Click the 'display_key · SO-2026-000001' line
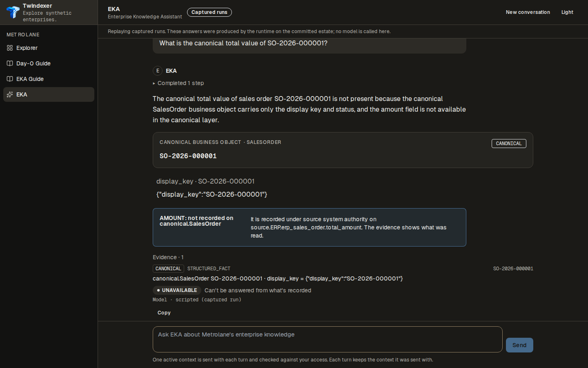Viewport: 588px width, 368px height. (205, 181)
